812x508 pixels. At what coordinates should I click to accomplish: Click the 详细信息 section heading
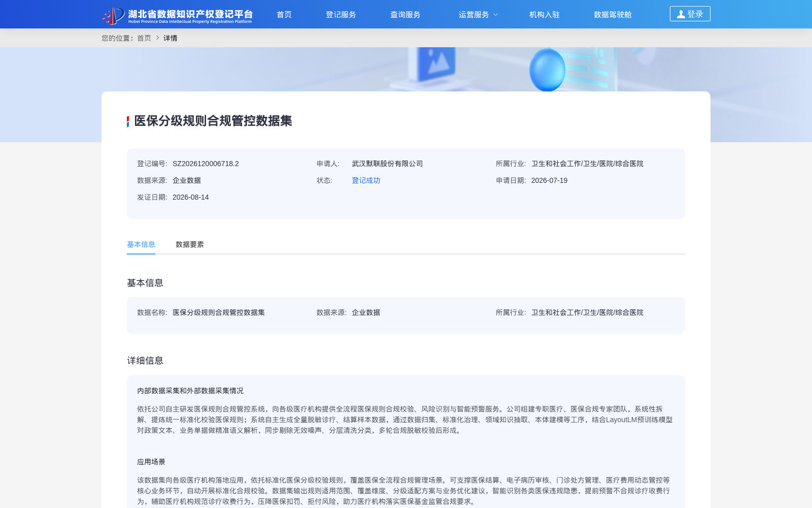click(145, 361)
